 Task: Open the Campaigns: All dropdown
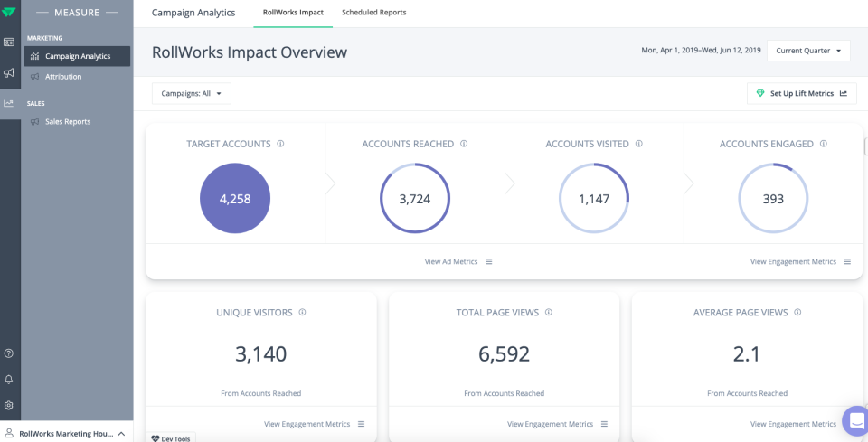[192, 93]
